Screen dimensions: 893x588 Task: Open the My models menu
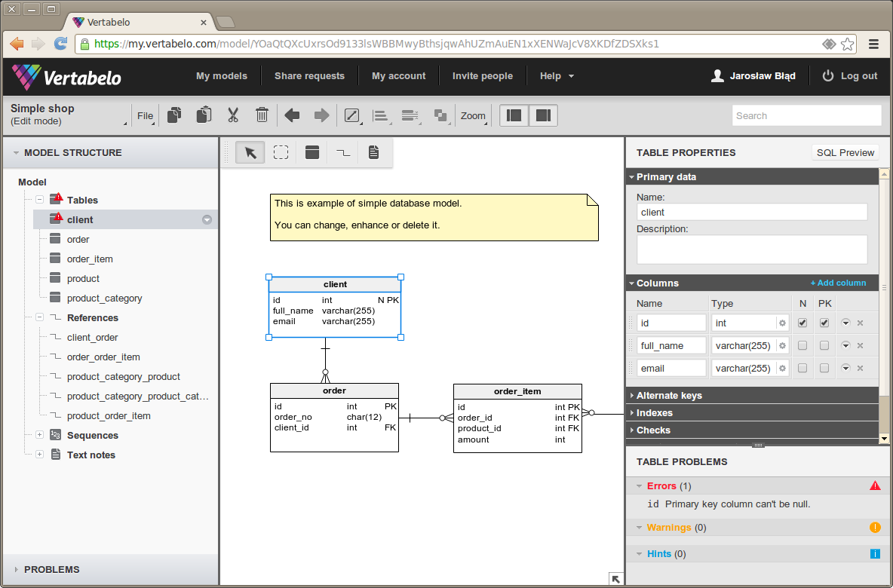click(x=222, y=75)
